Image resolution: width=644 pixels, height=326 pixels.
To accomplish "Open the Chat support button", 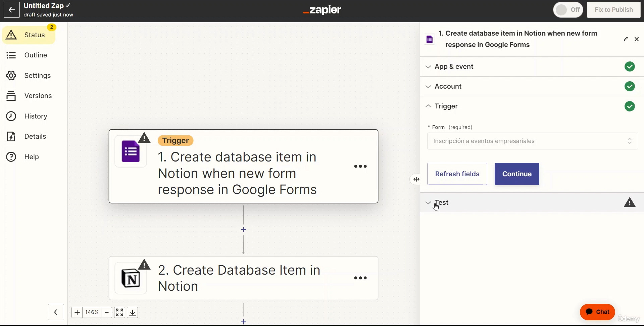I will click(x=597, y=312).
